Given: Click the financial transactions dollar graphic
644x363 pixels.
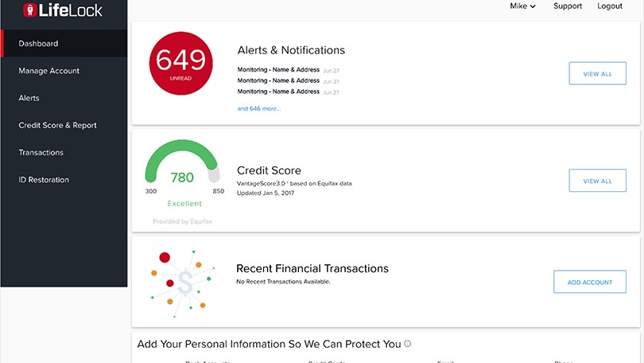Looking at the screenshot, I should click(x=183, y=283).
